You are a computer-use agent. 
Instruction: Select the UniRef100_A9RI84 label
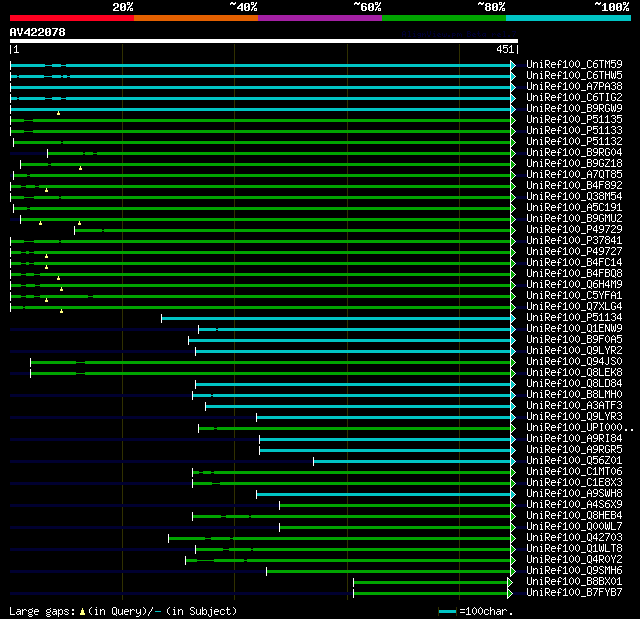(574, 439)
